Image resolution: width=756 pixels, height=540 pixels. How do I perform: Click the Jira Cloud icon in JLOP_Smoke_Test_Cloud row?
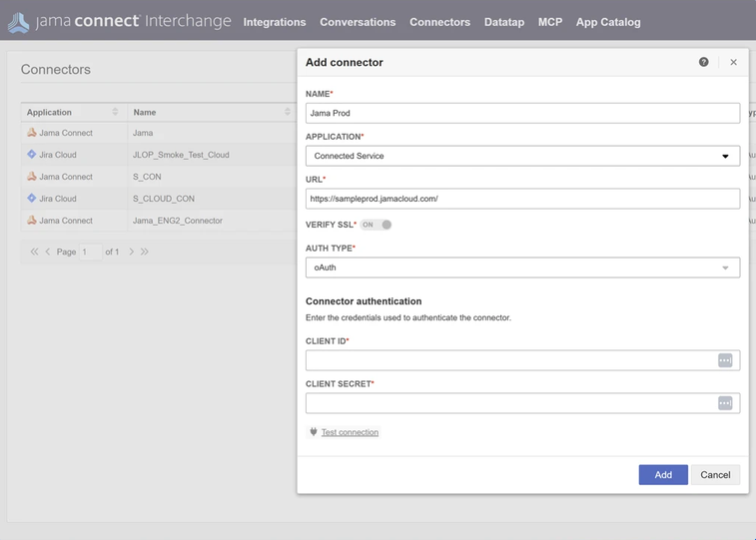tap(32, 154)
